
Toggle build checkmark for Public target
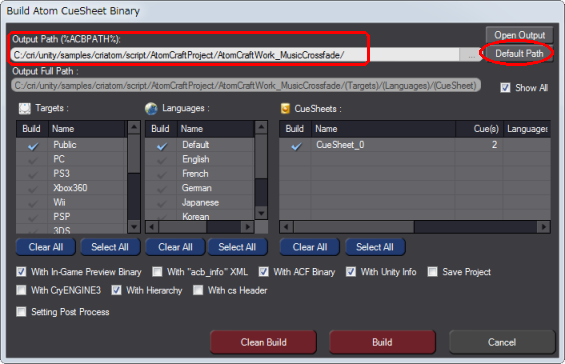pyautogui.click(x=33, y=146)
